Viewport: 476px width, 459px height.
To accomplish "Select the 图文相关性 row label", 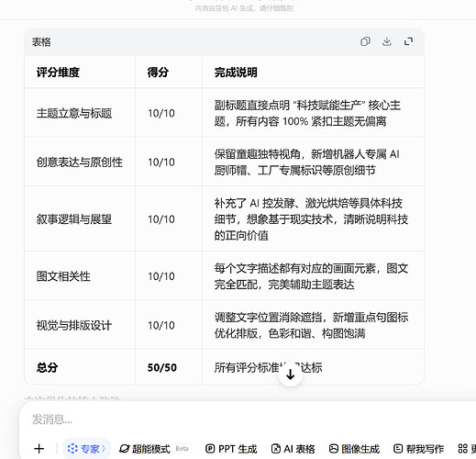I will click(x=63, y=276).
